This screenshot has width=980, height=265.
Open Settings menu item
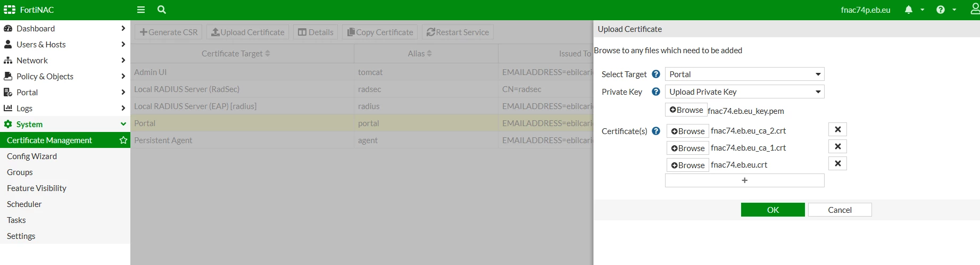point(65,236)
